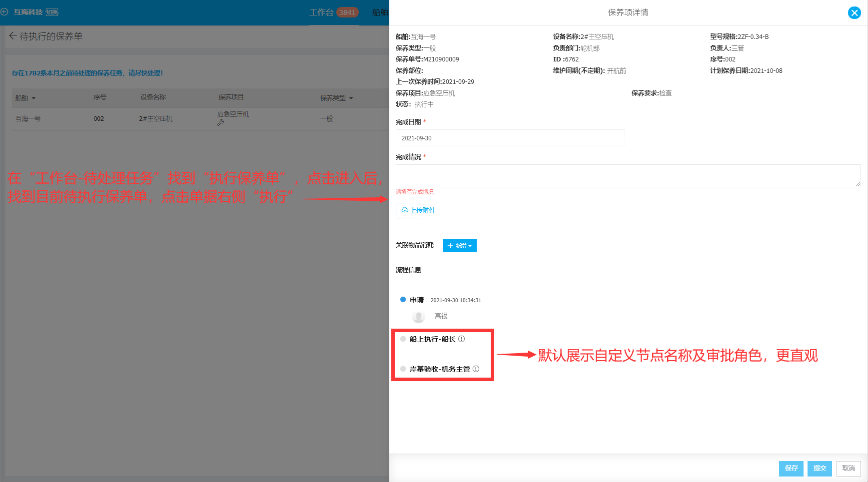Click info icon next to 岸基验收-机务主管
This screenshot has height=482, width=868.
pyautogui.click(x=476, y=369)
